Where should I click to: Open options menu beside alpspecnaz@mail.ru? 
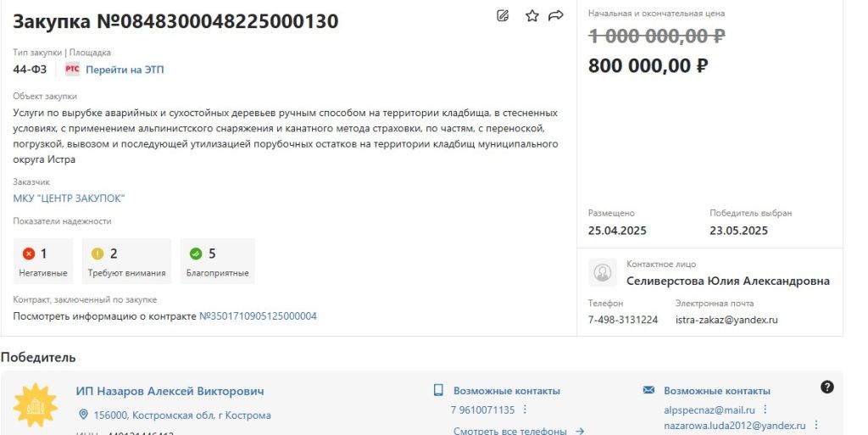tap(765, 410)
